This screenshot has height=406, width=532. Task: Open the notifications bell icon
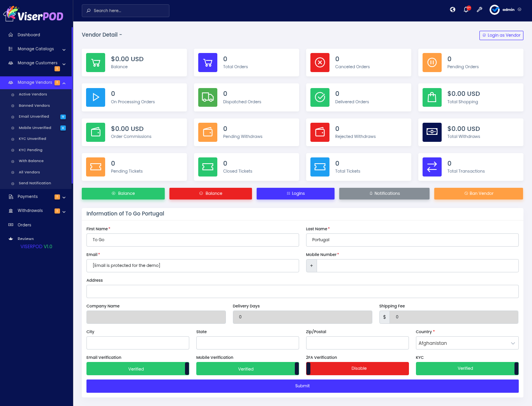click(x=466, y=10)
